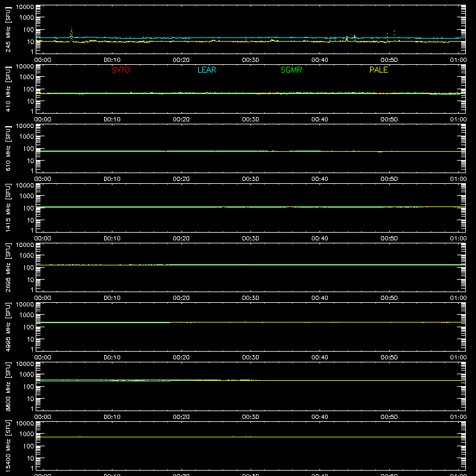This screenshot has height=476, width=476.
Task: Click the 00:00 time label below 410 MHz plot
Action: [x=43, y=120]
